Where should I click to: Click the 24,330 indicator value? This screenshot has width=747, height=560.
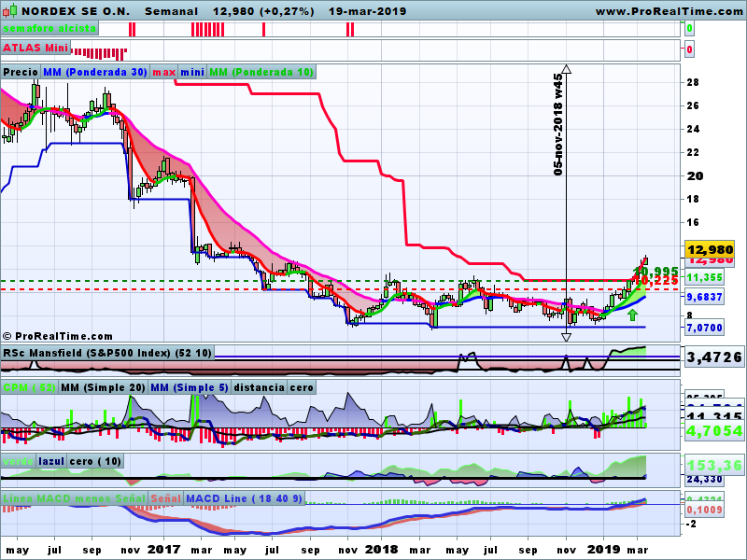tap(705, 479)
